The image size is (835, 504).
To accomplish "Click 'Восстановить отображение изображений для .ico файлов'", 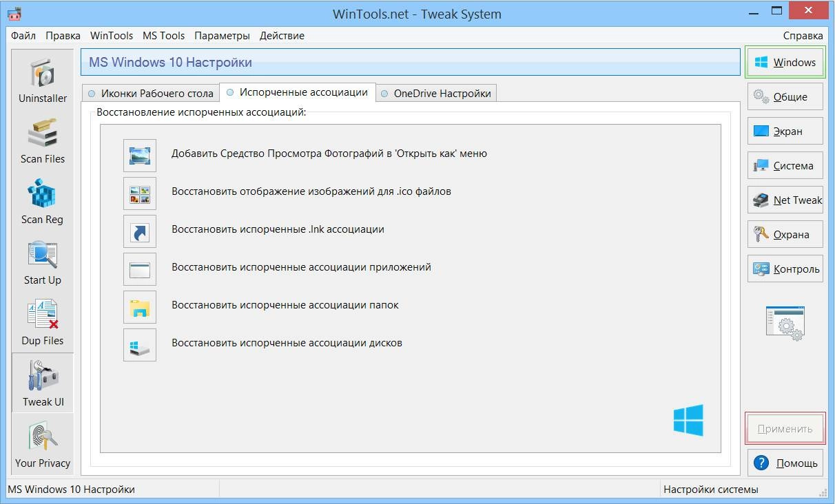I will pos(311,191).
